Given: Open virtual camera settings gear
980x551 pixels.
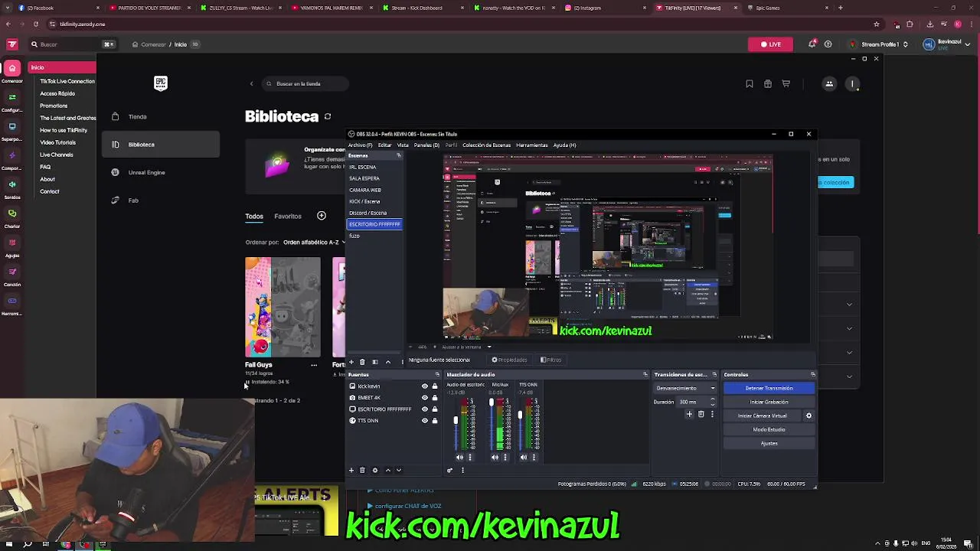Looking at the screenshot, I should (x=808, y=416).
